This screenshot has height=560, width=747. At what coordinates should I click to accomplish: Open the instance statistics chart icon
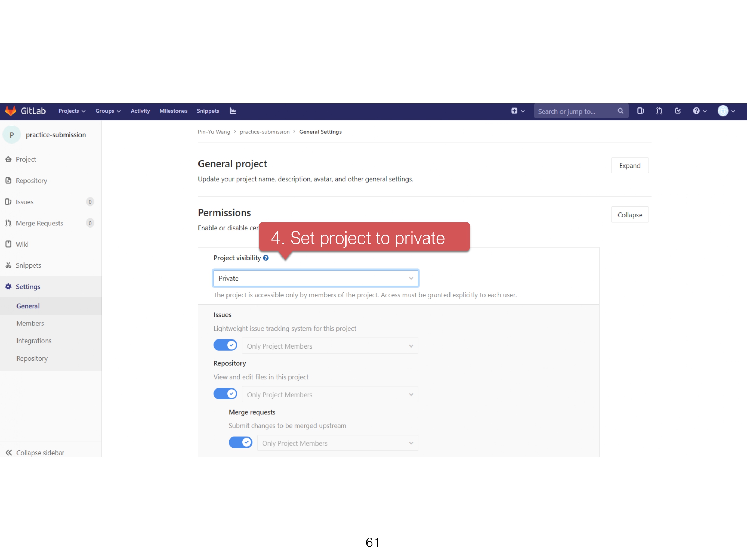233,111
